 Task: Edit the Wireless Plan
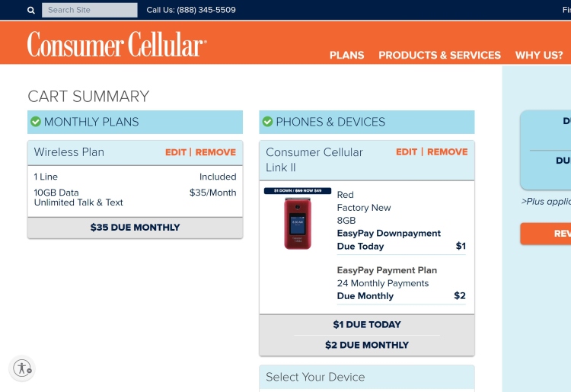176,152
